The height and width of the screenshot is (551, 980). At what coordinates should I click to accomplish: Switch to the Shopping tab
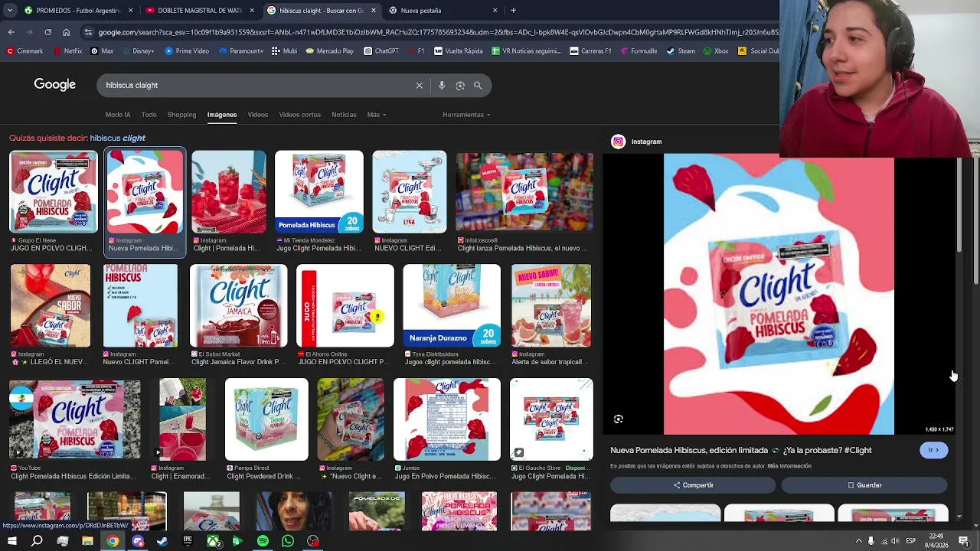[x=181, y=115]
